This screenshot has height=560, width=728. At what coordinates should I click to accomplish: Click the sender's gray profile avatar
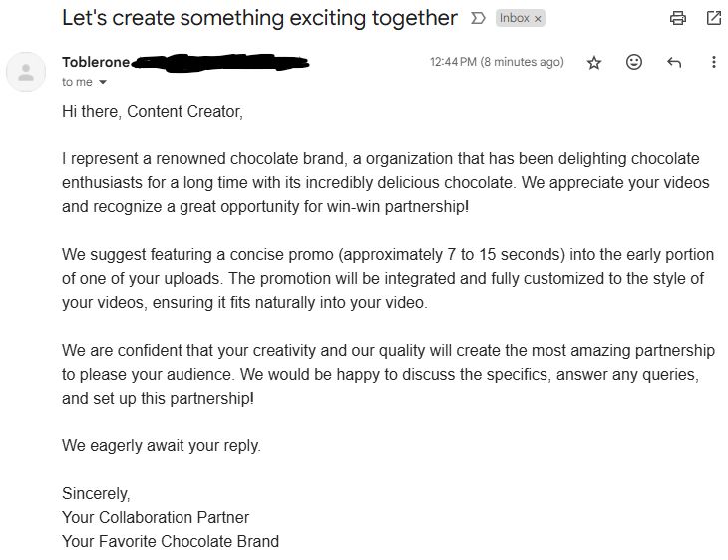pyautogui.click(x=26, y=72)
